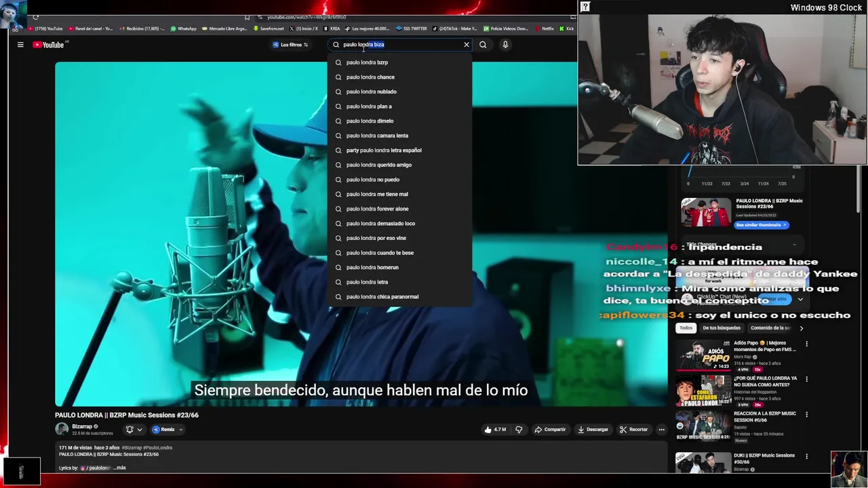Viewport: 868px width, 488px height.
Task: Select suggestion 'paulo londra dimelo'
Action: coord(400,121)
